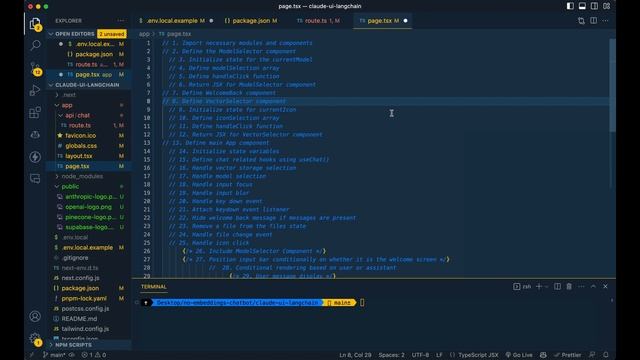
Task: Toggle the bottom panel visibility
Action: [582, 6]
